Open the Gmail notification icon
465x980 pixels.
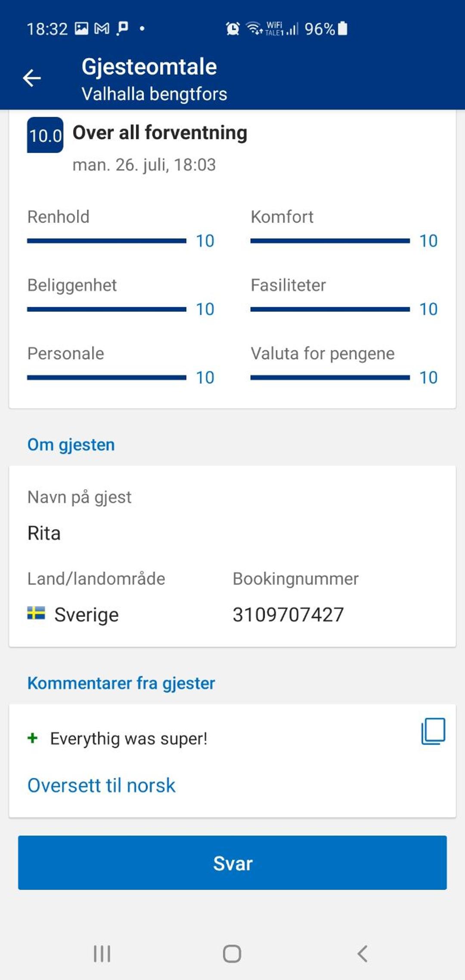pyautogui.click(x=102, y=29)
